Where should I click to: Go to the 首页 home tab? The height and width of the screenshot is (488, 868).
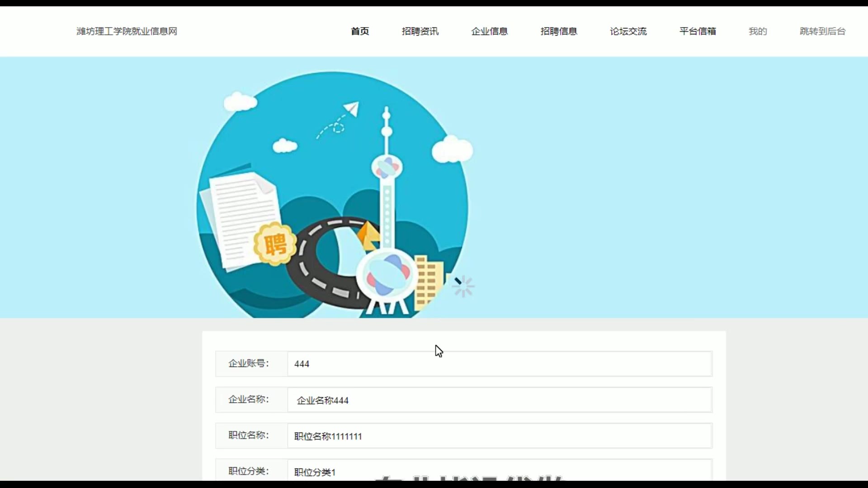coord(360,31)
